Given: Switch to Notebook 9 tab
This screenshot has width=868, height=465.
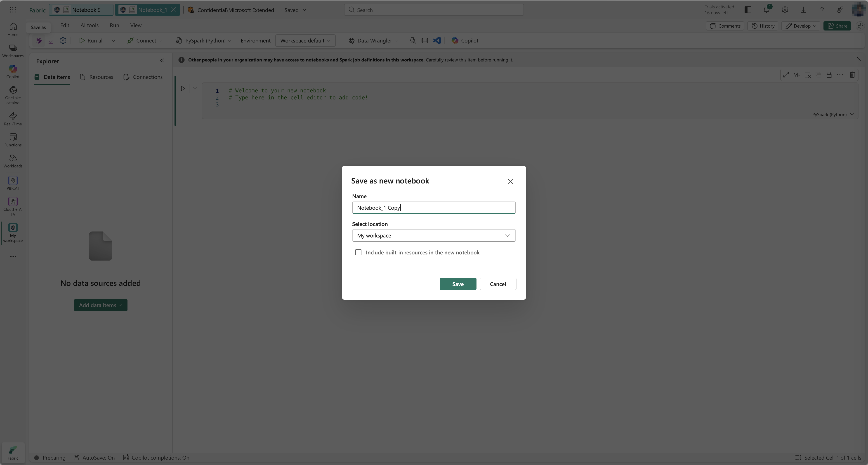Looking at the screenshot, I should pos(81,10).
